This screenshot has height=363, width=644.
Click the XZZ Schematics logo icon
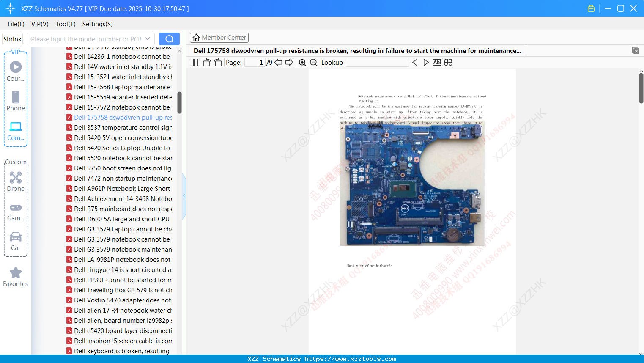pos(11,8)
